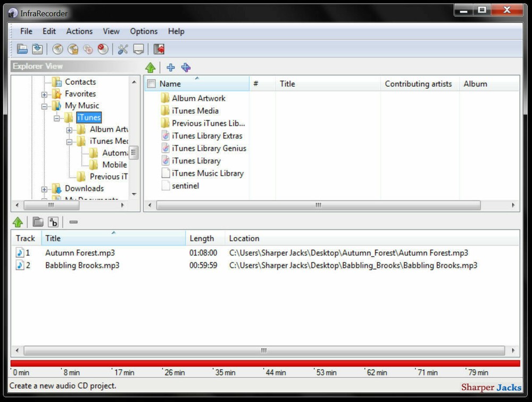Click the Track column header
Image resolution: width=532 pixels, height=402 pixels.
[x=27, y=239]
